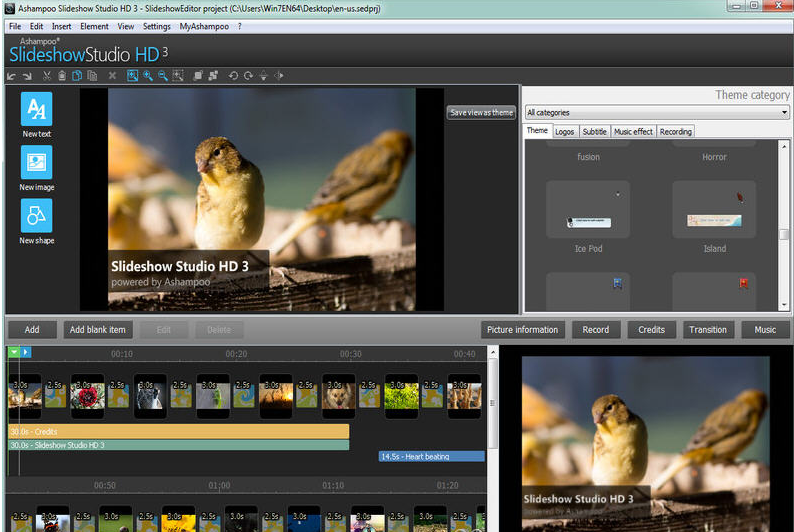Select the green grass slide thumbnail

click(402, 396)
